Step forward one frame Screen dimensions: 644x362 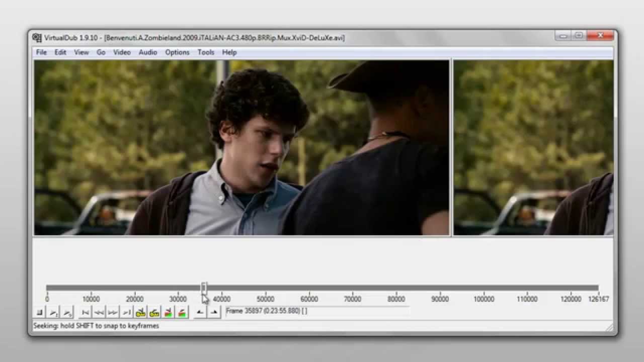coord(113,313)
